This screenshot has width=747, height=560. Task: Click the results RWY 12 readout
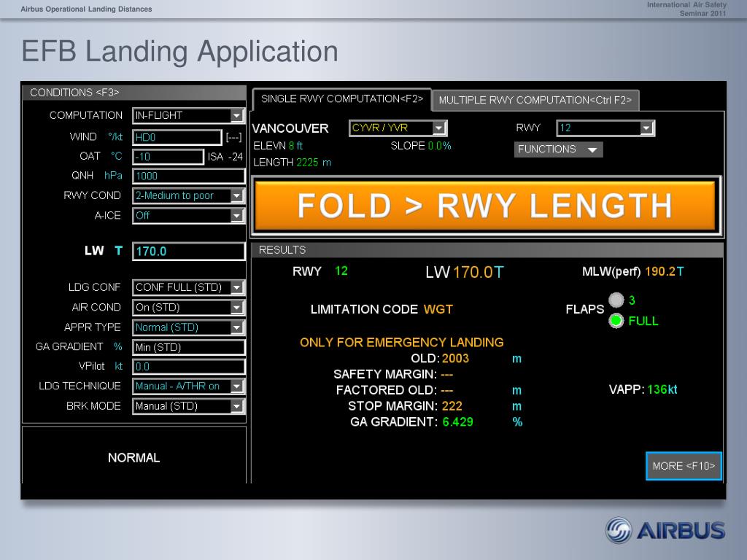click(320, 271)
